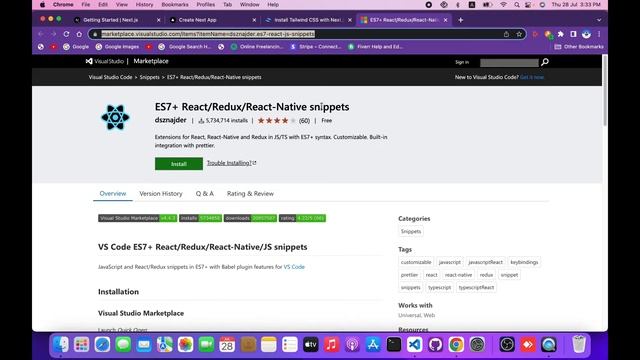The width and height of the screenshot is (640, 360).
Task: Click the Get it now link
Action: 532,77
